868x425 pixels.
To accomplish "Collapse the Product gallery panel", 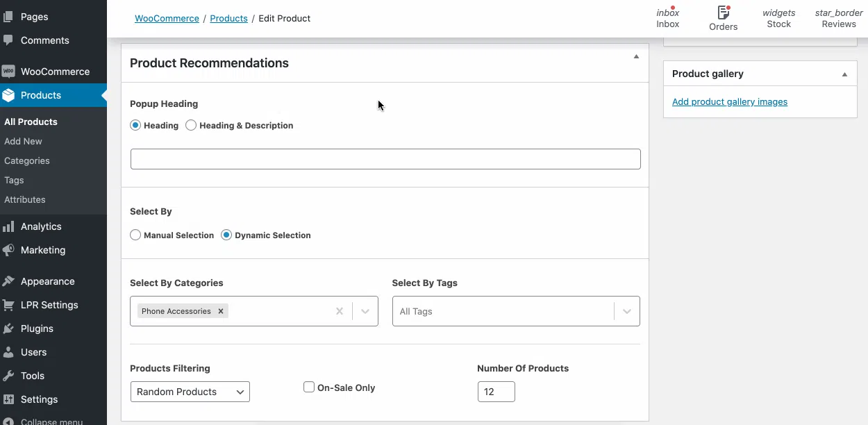I will (x=844, y=74).
